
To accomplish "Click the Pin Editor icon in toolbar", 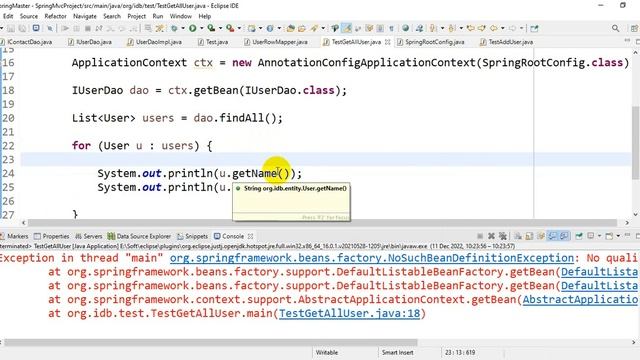I will [x=534, y=28].
